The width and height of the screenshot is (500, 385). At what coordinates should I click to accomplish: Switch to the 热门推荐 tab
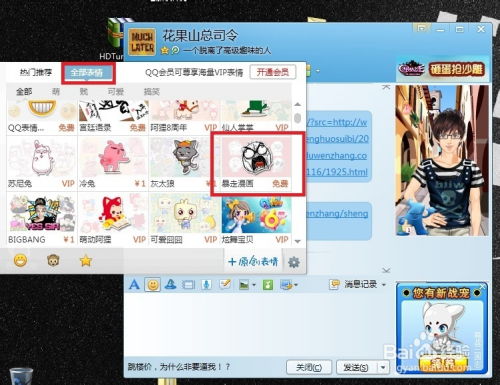pyautogui.click(x=36, y=72)
